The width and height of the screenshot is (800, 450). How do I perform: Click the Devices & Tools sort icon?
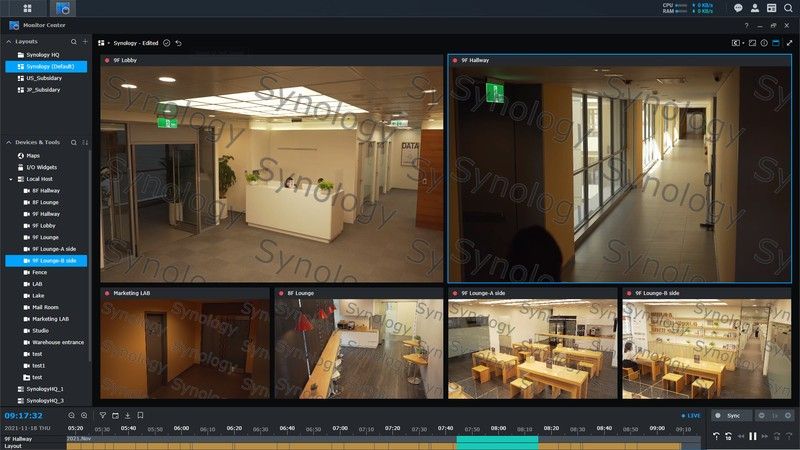tap(85, 142)
